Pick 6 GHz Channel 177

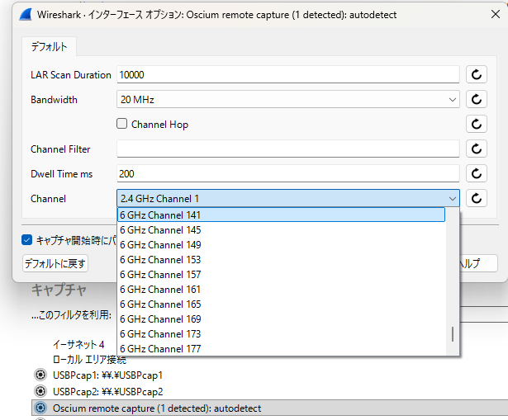(281, 349)
